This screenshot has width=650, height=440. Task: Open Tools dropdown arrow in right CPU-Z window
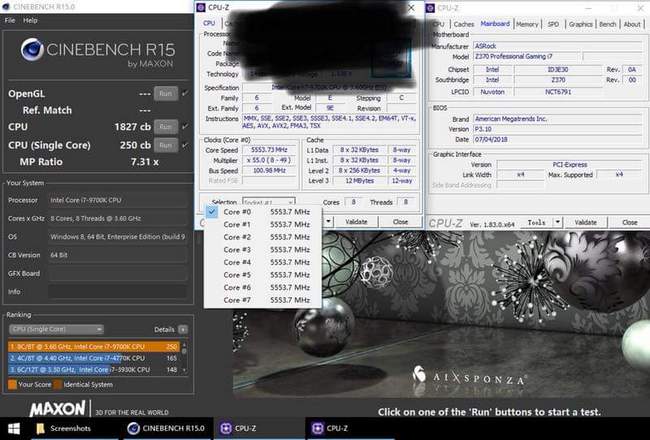point(558,223)
